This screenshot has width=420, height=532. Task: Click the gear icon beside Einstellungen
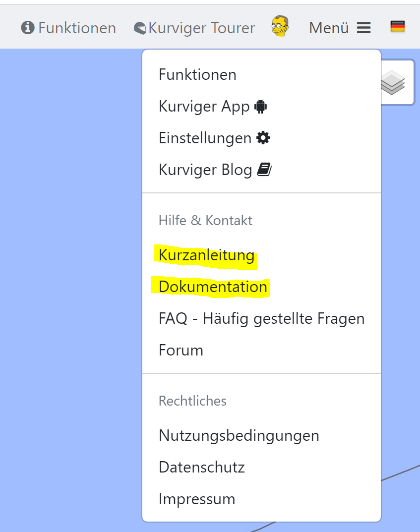[263, 138]
